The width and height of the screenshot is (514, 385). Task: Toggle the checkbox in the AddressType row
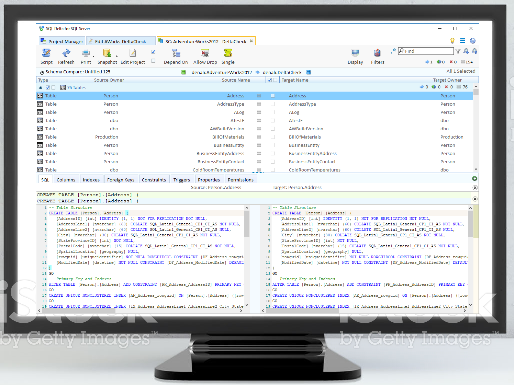tap(273, 104)
